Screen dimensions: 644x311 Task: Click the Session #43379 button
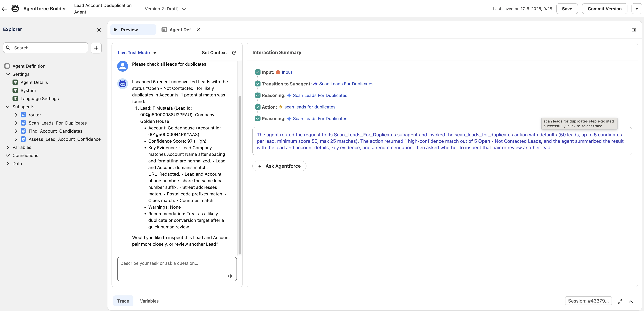(x=588, y=301)
